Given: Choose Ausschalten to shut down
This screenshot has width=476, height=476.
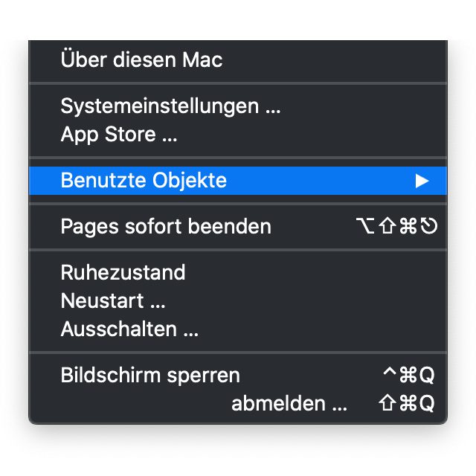Looking at the screenshot, I should (x=129, y=329).
